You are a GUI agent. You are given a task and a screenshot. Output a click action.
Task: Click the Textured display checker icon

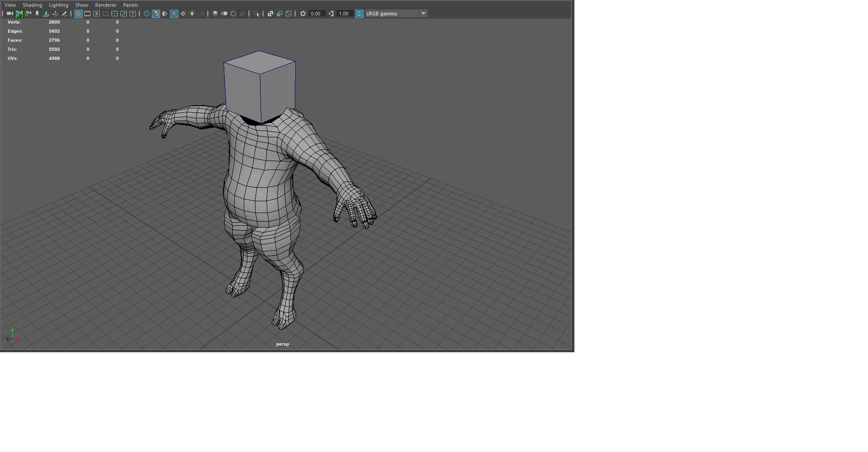pyautogui.click(x=183, y=14)
